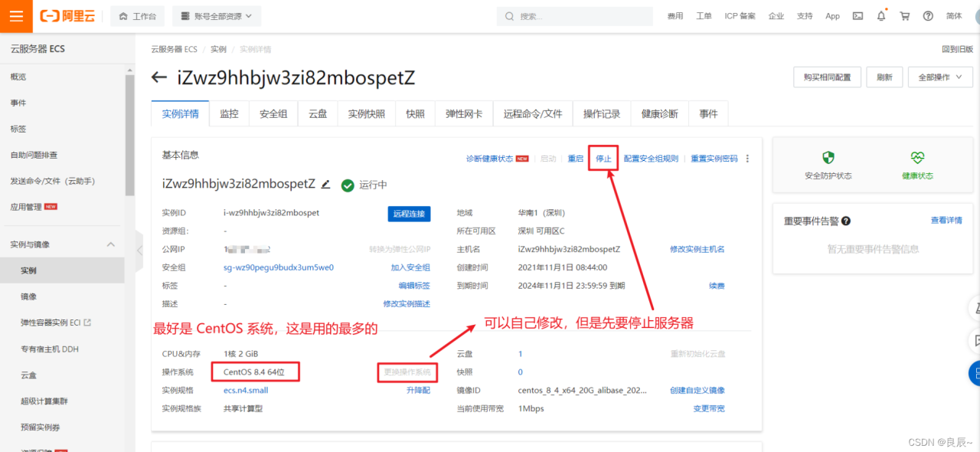This screenshot has height=452, width=980.
Task: Switch to the 弹性网卡 tab
Action: 464,113
